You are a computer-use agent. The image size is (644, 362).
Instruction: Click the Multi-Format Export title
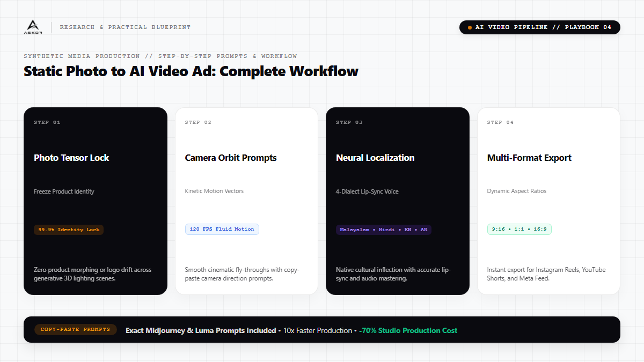(x=529, y=158)
